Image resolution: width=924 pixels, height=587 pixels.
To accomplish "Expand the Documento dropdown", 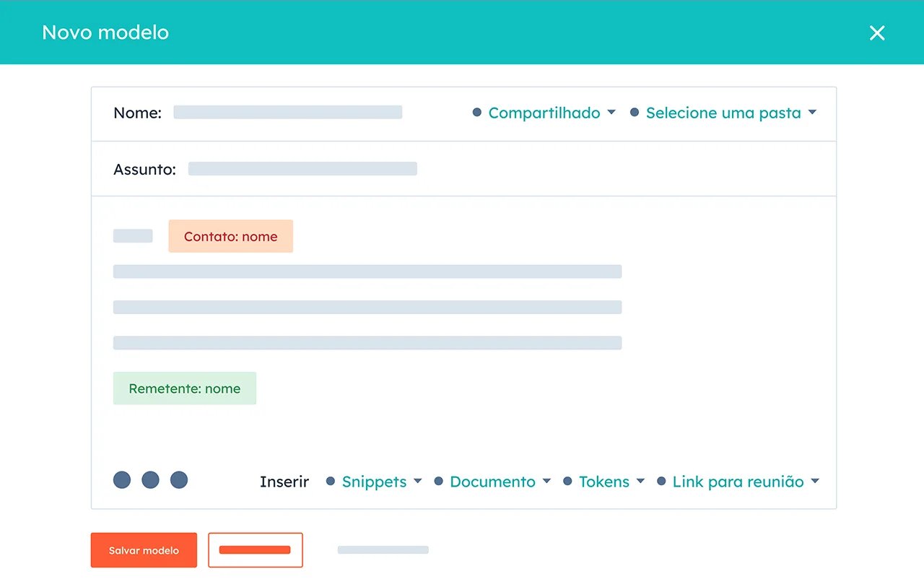I will [500, 481].
